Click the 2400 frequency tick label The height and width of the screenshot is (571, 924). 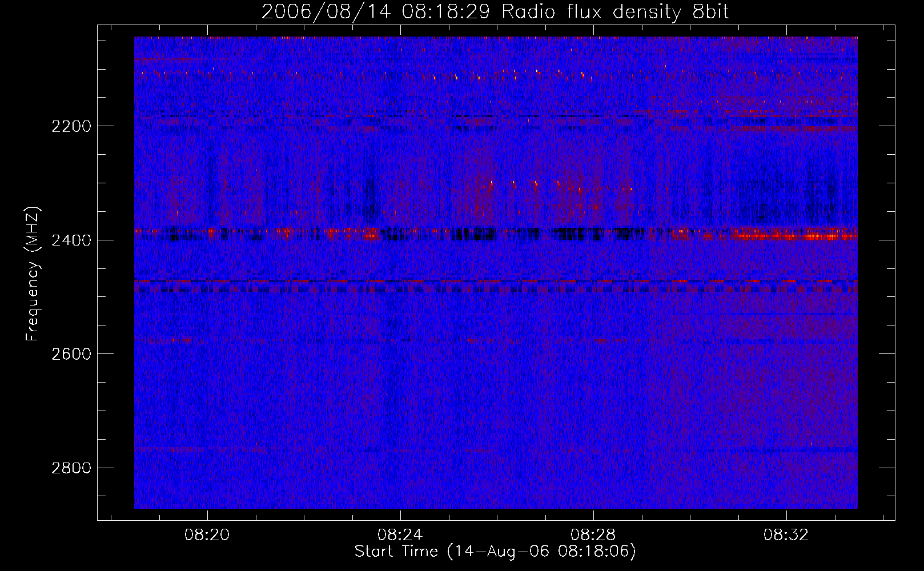(71, 240)
